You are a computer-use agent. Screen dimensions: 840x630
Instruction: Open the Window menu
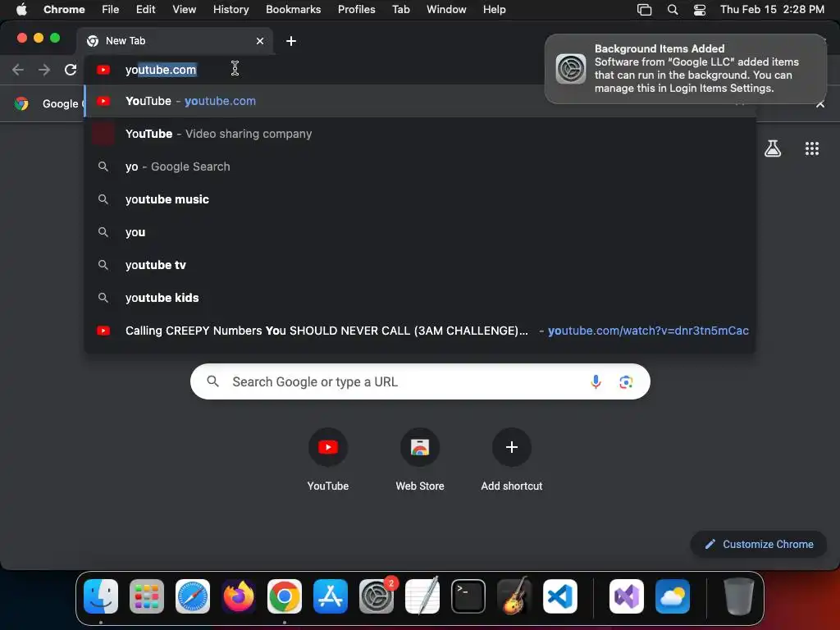[446, 9]
